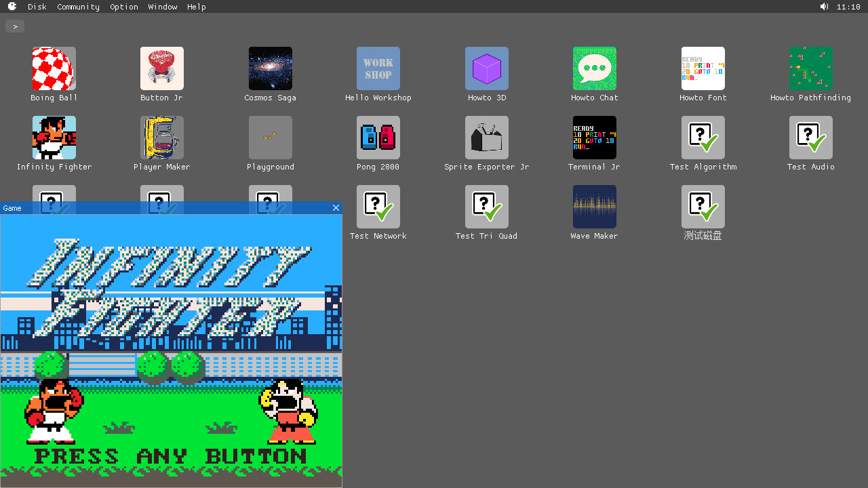Open Button Jr
Viewport: 868px width, 488px height.
click(161, 68)
